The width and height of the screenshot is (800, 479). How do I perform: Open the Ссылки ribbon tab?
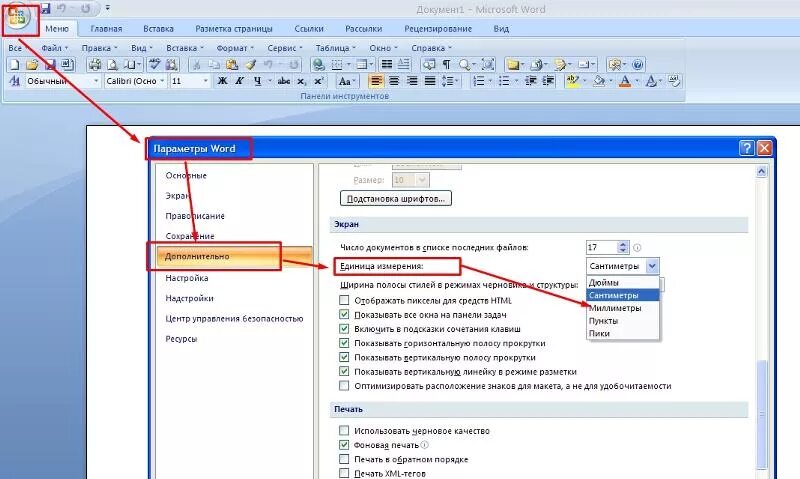[x=309, y=29]
